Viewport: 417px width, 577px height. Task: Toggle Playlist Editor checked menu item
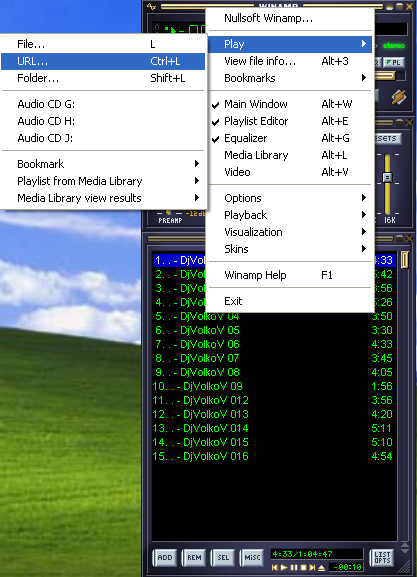[290, 121]
